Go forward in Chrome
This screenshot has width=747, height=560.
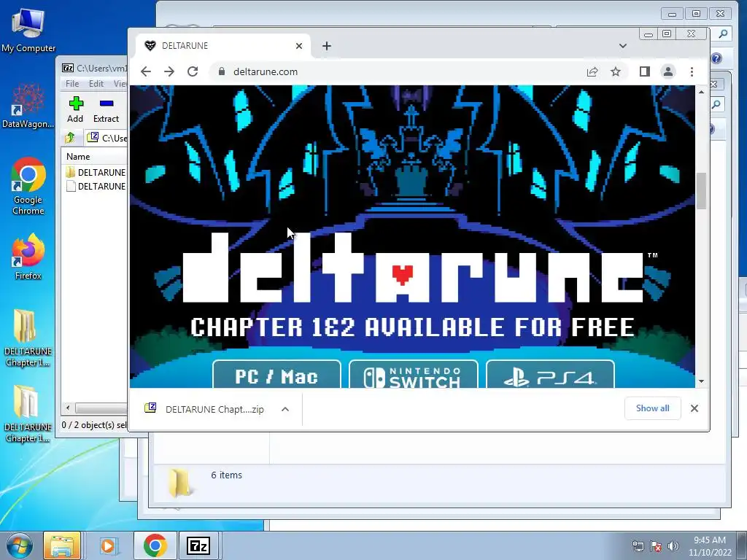point(169,71)
